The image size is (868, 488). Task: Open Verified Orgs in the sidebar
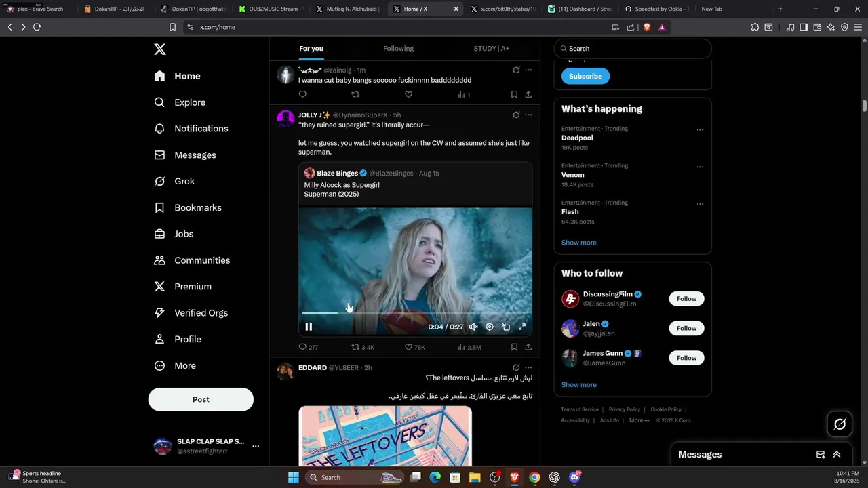point(191,313)
